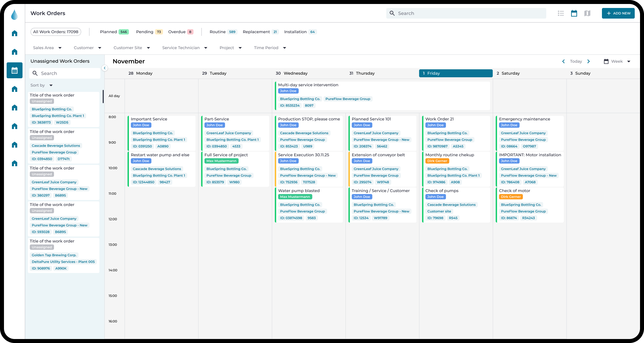Image resolution: width=644 pixels, height=343 pixels.
Task: Open the Week view dropdown
Action: [617, 61]
